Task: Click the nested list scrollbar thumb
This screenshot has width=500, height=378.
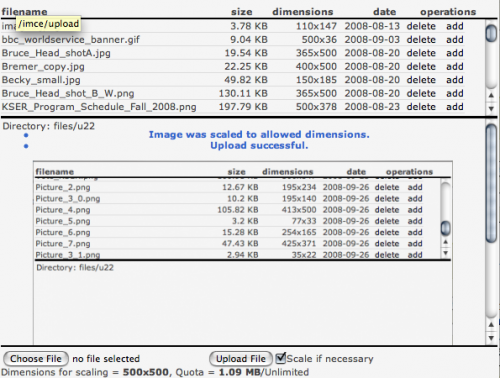Action: tap(445, 228)
